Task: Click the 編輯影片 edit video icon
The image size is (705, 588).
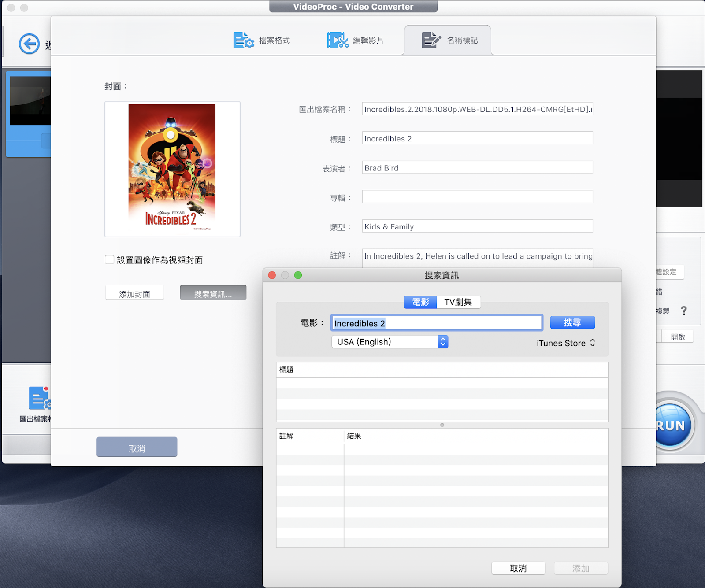Action: [338, 40]
